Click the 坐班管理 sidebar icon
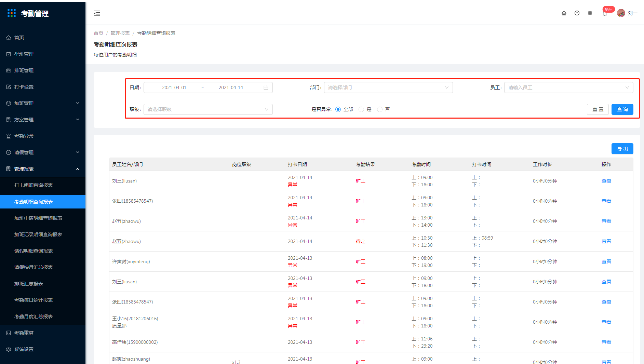Screen dimensions: 644x364 (x=9, y=54)
